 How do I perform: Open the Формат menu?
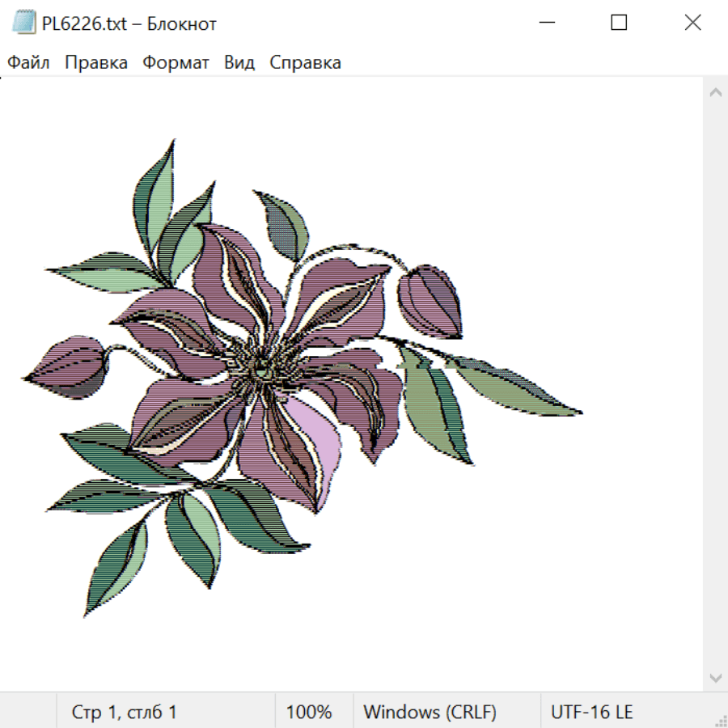(x=176, y=62)
